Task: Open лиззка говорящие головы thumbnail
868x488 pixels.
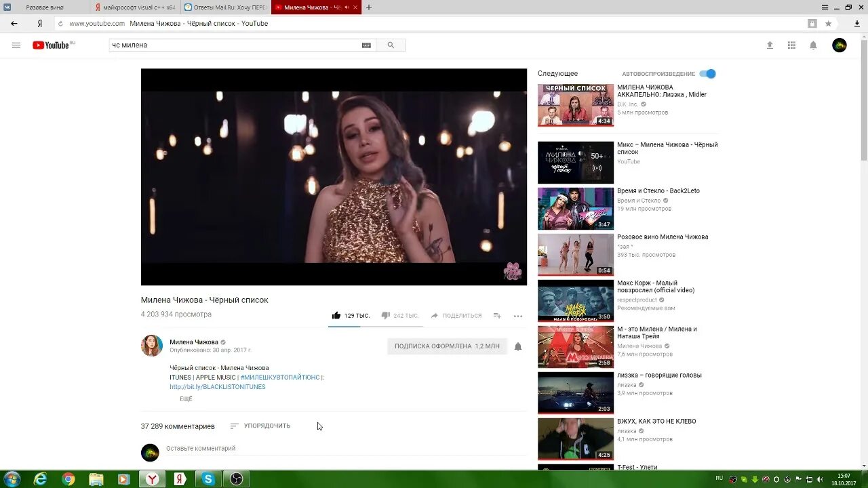Action: (x=576, y=393)
